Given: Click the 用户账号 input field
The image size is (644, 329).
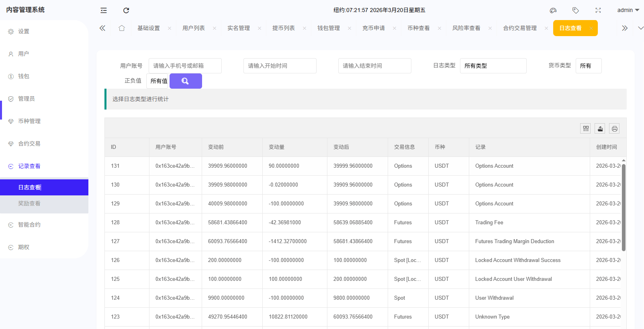Looking at the screenshot, I should 185,66.
